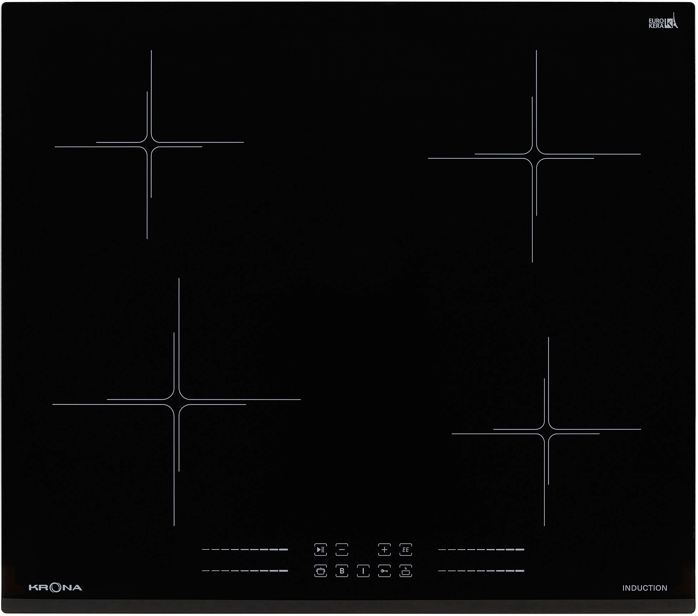Tap the plus touch key
Screen dimensions: 698x616
(x=384, y=550)
